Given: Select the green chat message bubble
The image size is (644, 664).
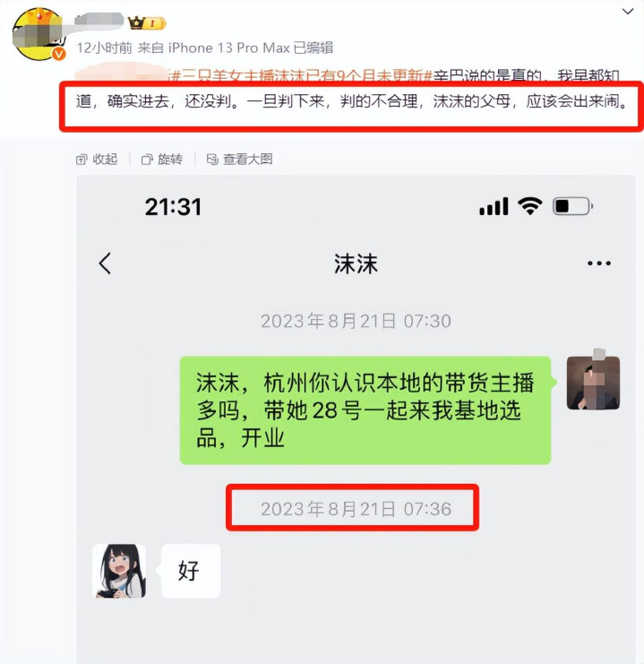Looking at the screenshot, I should point(365,410).
